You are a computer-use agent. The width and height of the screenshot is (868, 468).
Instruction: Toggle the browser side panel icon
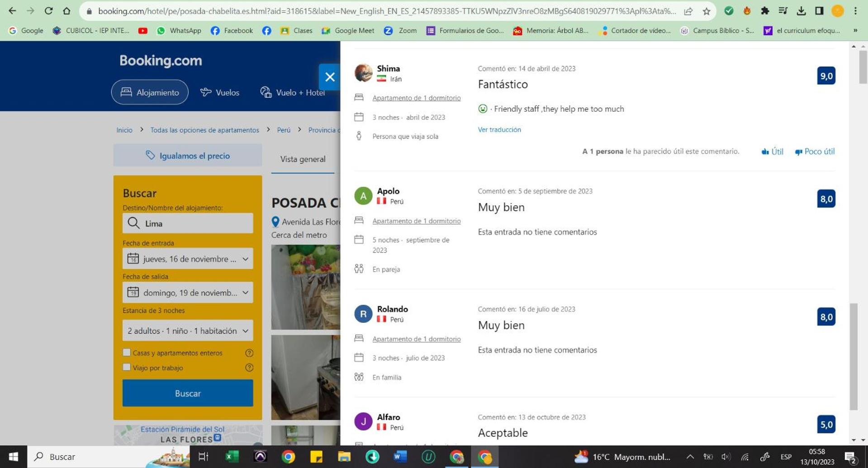click(819, 11)
